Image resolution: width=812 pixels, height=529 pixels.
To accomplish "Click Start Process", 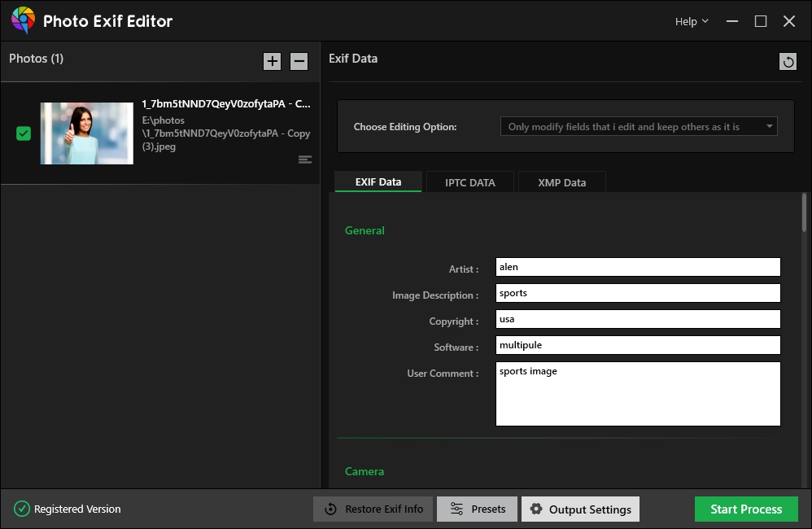I will coord(746,509).
